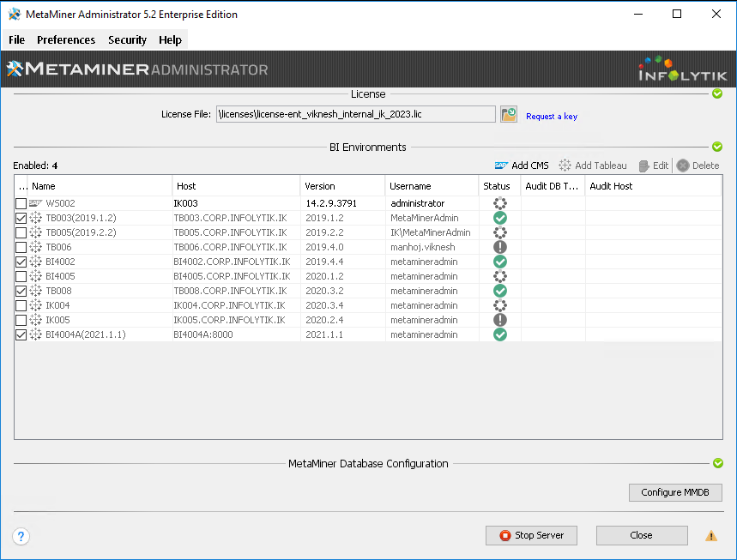
Task: Click the Edit environment button
Action: 654,166
